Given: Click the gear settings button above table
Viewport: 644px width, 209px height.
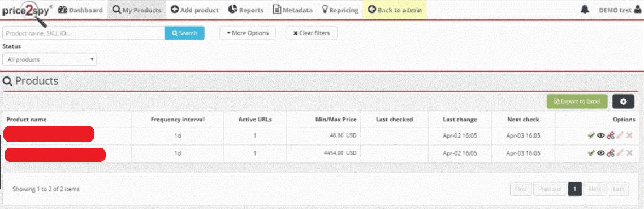Looking at the screenshot, I should (623, 101).
